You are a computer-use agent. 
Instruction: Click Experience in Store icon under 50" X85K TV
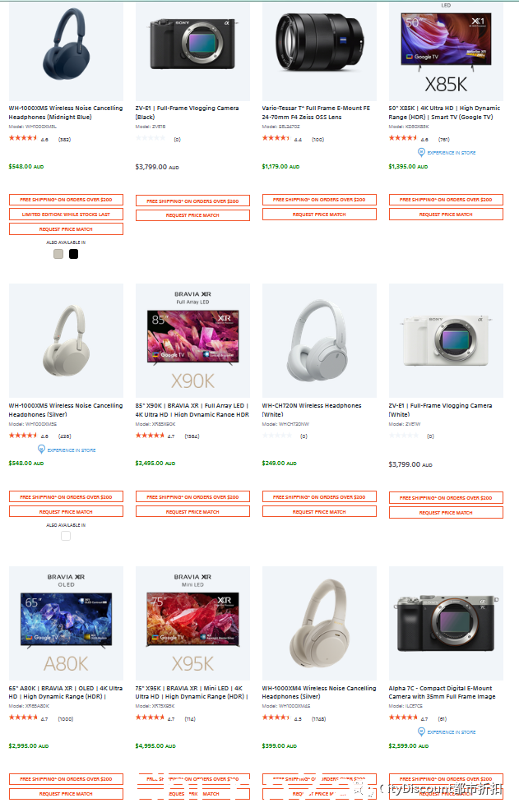pos(421,152)
